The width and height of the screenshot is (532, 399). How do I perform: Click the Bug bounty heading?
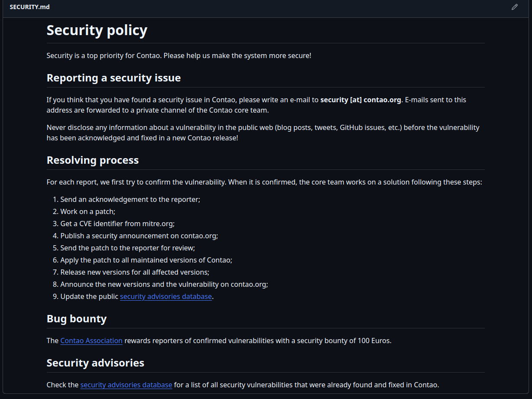coord(77,319)
